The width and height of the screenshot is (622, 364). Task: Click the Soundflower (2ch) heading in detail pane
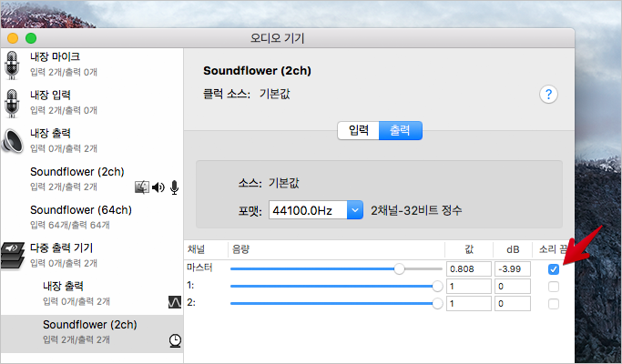[257, 71]
